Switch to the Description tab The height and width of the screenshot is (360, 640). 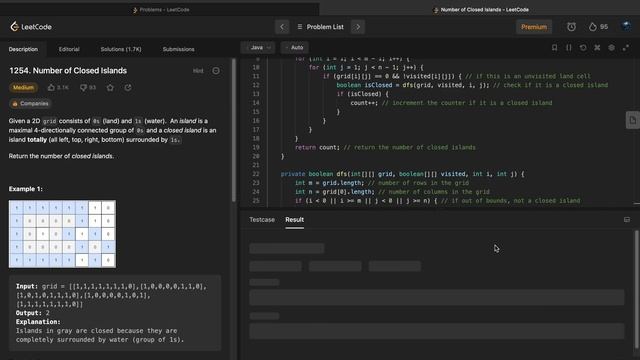[23, 49]
